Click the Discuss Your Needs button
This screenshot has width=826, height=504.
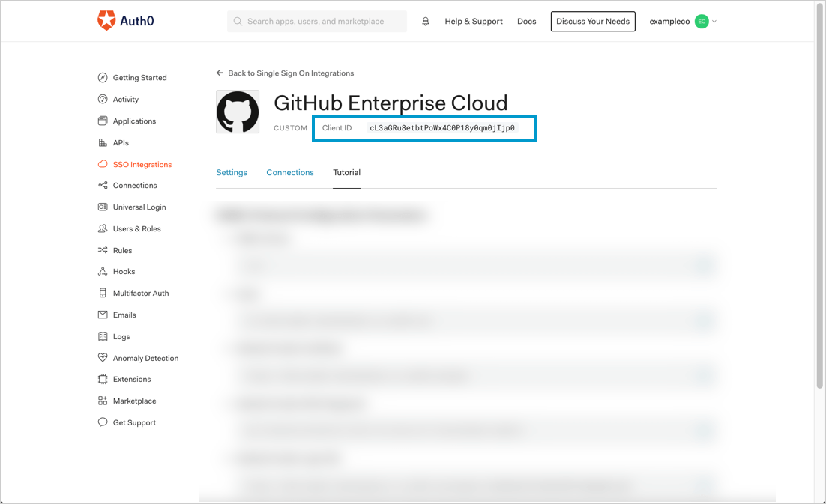pyautogui.click(x=593, y=22)
